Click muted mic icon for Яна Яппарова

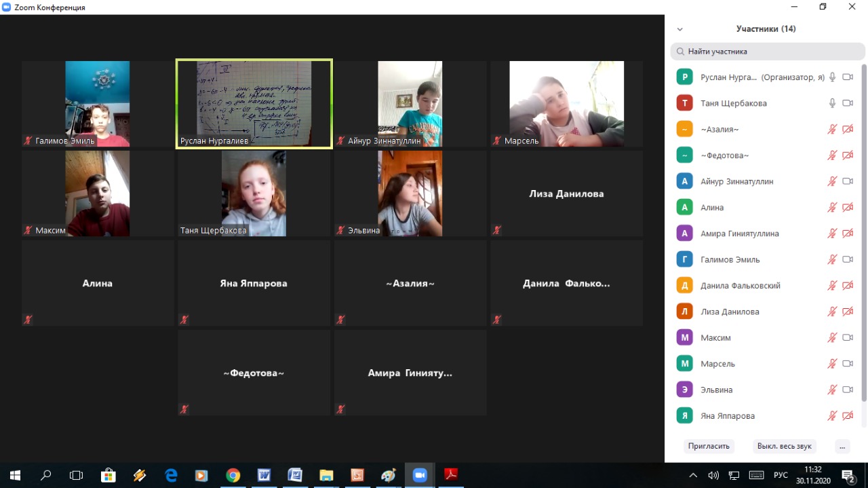coord(832,415)
